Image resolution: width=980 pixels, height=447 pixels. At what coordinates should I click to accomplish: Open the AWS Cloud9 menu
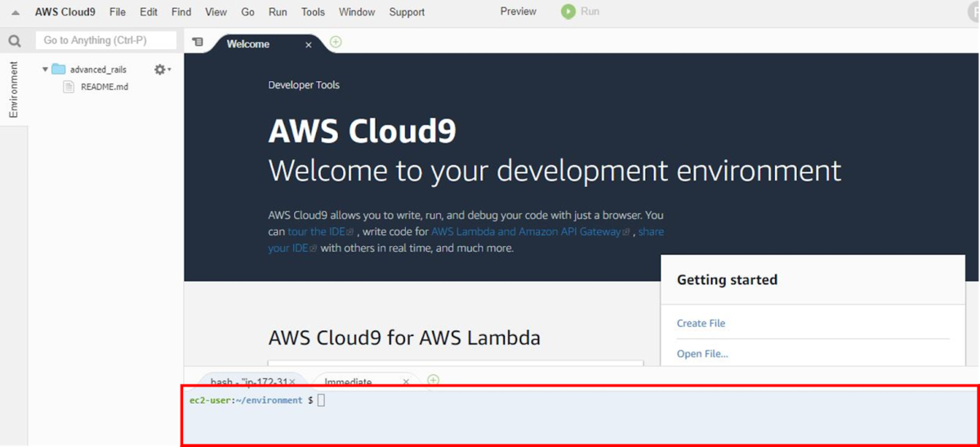click(65, 12)
